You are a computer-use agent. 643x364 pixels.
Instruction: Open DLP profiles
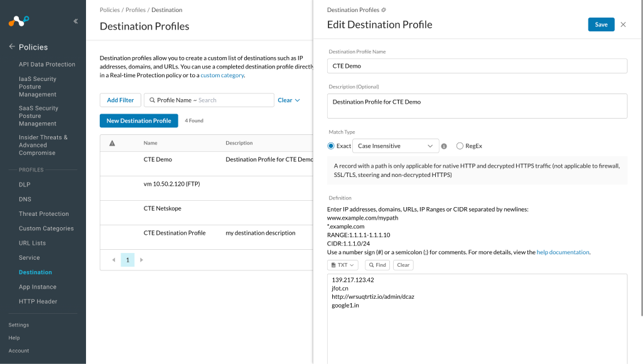pos(24,185)
